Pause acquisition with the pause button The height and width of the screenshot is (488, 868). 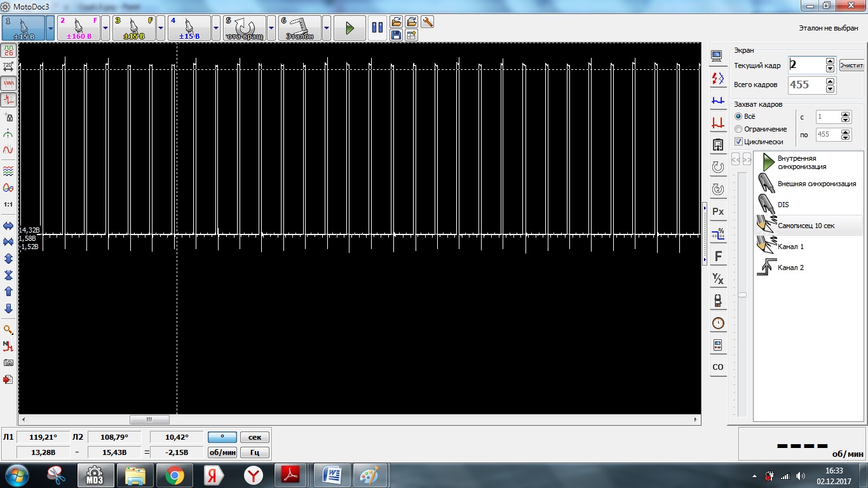pos(377,28)
